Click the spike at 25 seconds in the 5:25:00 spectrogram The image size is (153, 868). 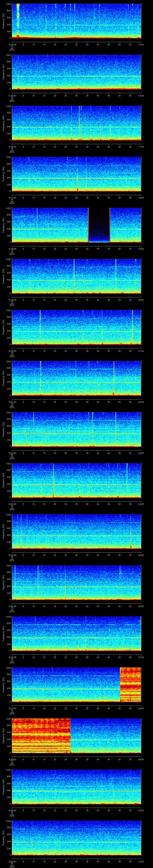66,582
